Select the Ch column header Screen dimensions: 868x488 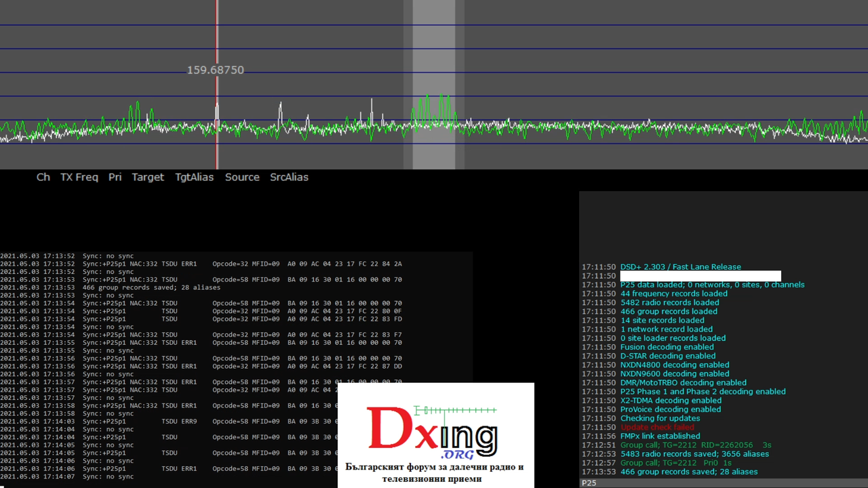click(43, 177)
